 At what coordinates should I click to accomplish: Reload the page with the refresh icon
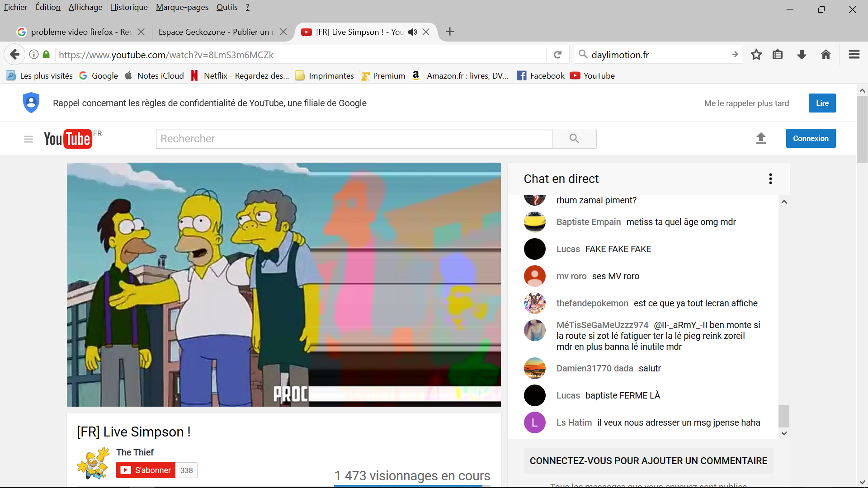click(x=558, y=55)
